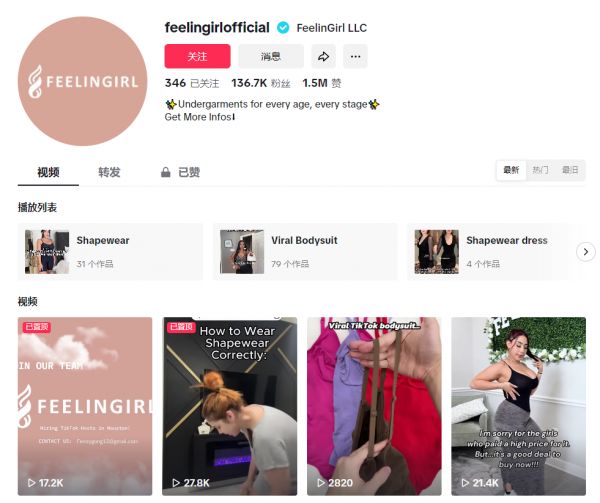Click play icon on 21.4K video

pos(465,483)
